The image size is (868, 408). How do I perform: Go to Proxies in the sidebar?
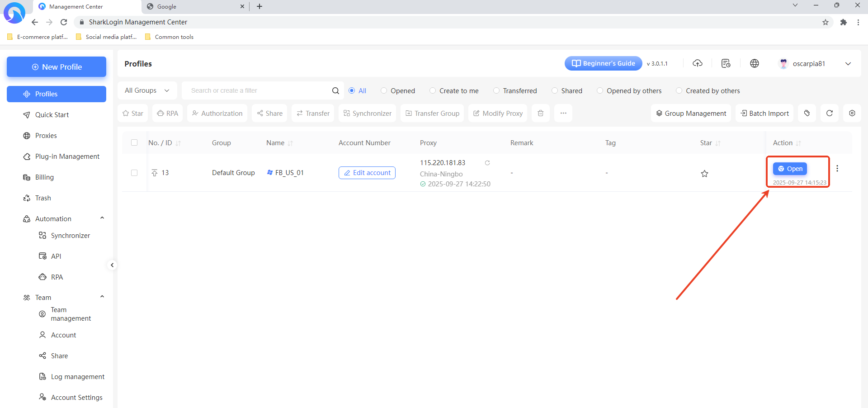[46, 136]
